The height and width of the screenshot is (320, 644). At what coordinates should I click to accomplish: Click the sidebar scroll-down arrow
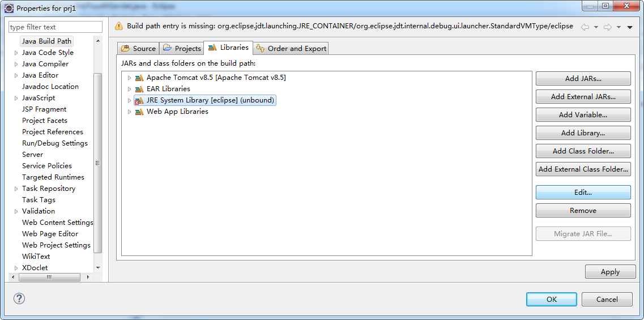[x=98, y=268]
